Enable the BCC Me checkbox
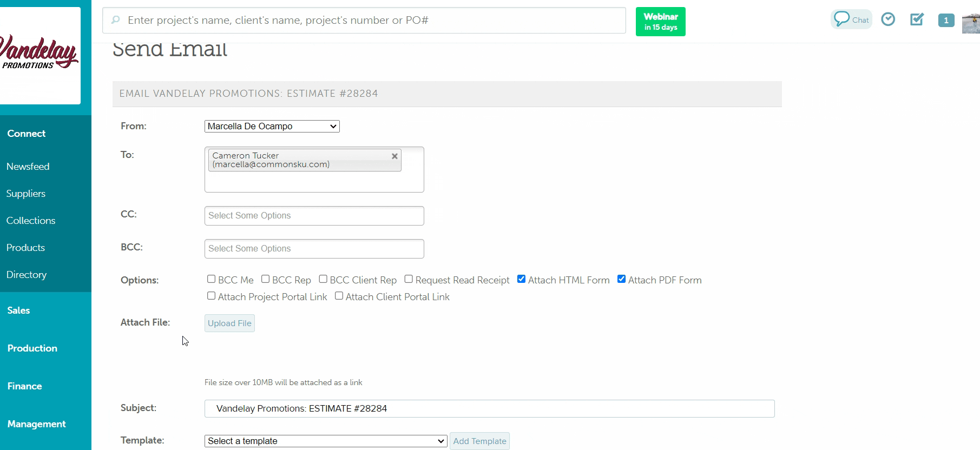980x450 pixels. [212, 279]
